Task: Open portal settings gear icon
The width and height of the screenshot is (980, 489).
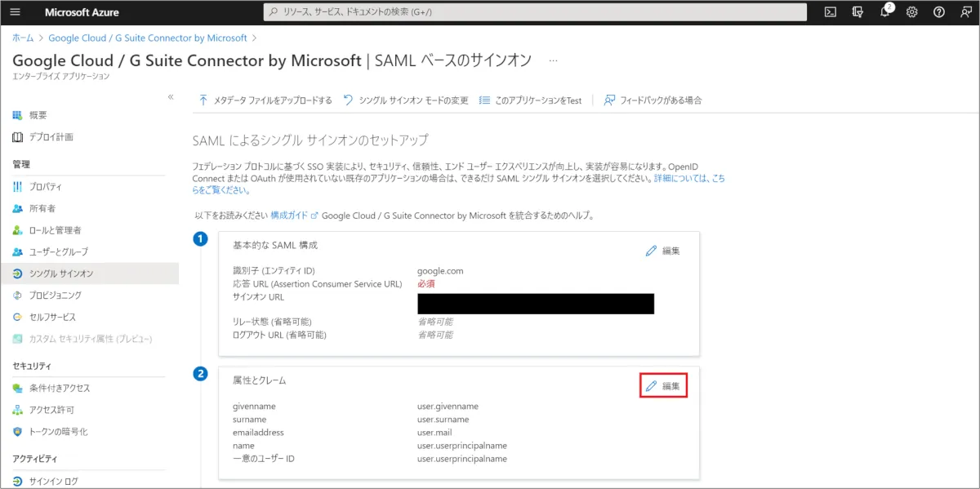Action: (912, 12)
